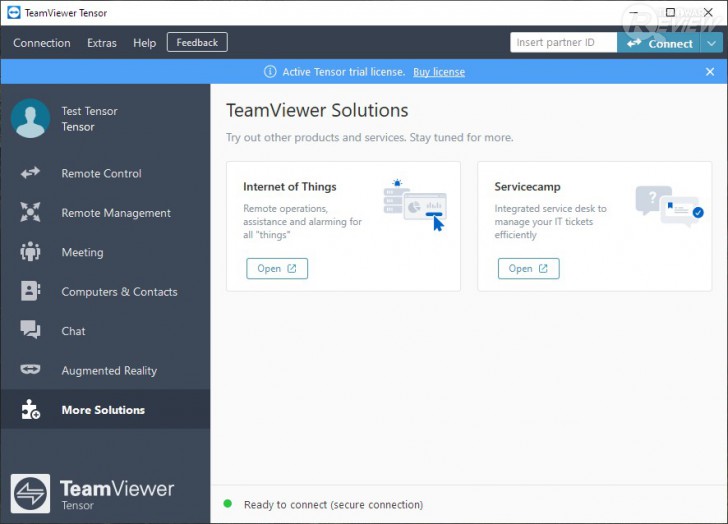Click the info icon in trial banner
This screenshot has width=728, height=524.
click(270, 71)
